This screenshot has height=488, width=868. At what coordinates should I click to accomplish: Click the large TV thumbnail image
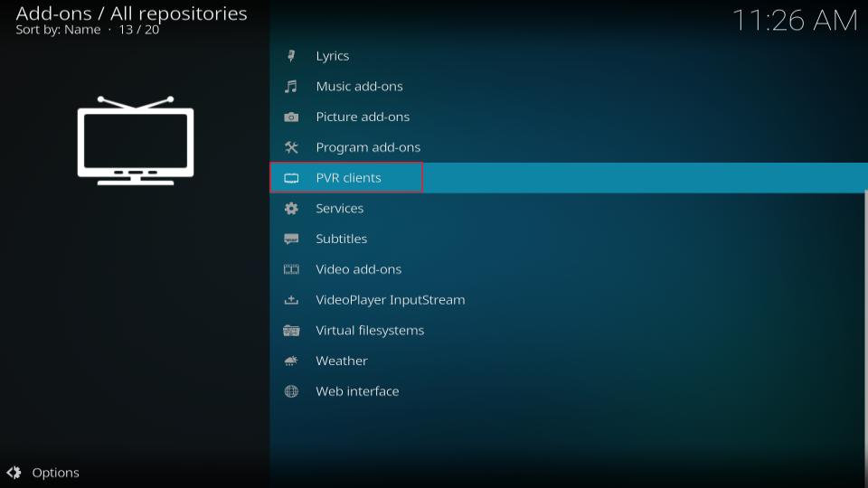coord(136,141)
